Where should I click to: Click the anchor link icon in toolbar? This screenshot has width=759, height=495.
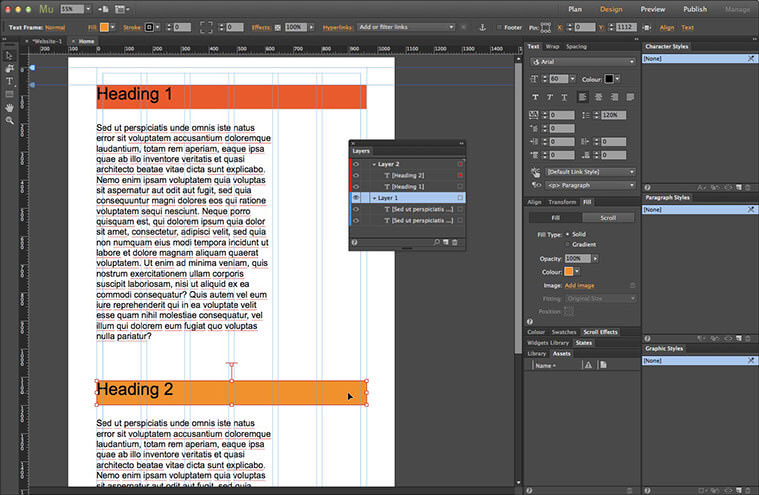coord(481,27)
